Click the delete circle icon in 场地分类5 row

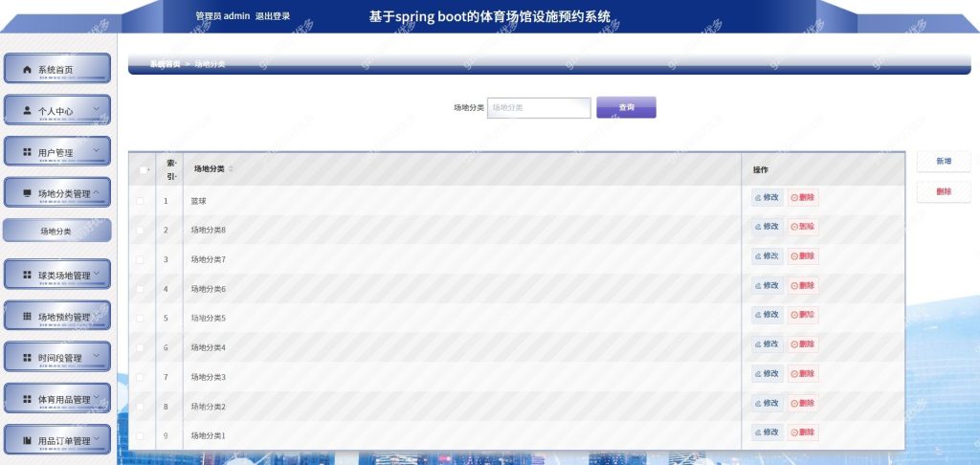coord(794,315)
